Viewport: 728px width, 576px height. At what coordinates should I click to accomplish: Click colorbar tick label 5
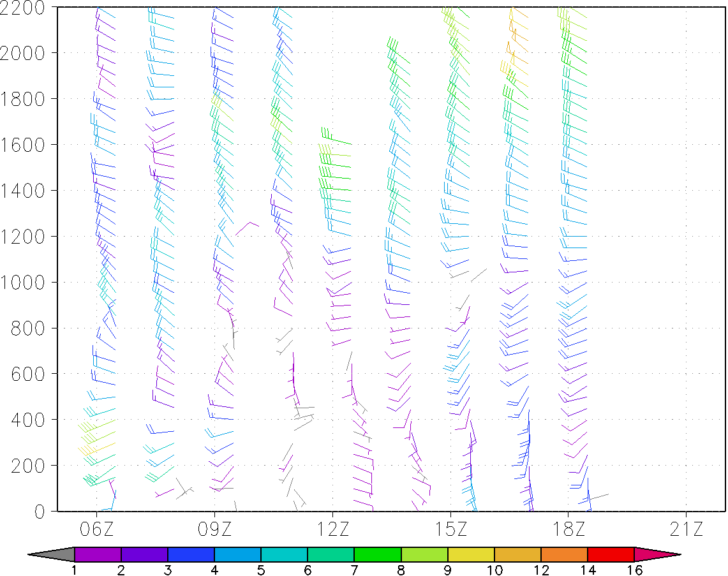(x=261, y=570)
